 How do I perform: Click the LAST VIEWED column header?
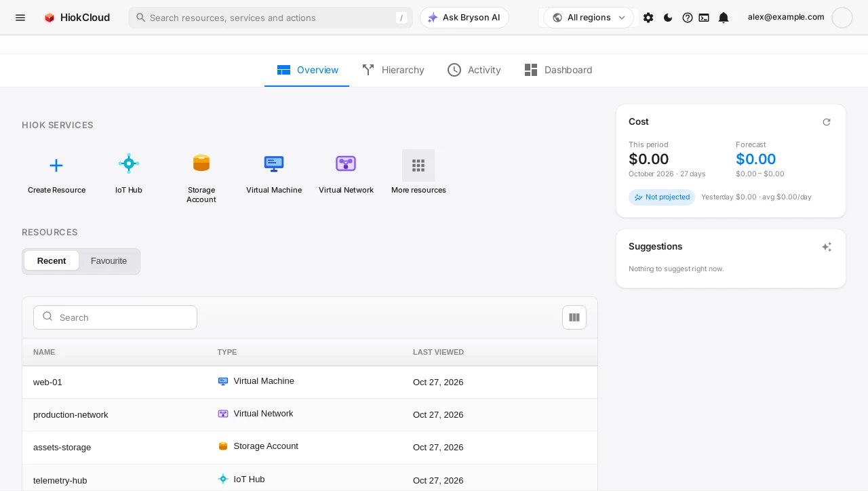coord(438,353)
